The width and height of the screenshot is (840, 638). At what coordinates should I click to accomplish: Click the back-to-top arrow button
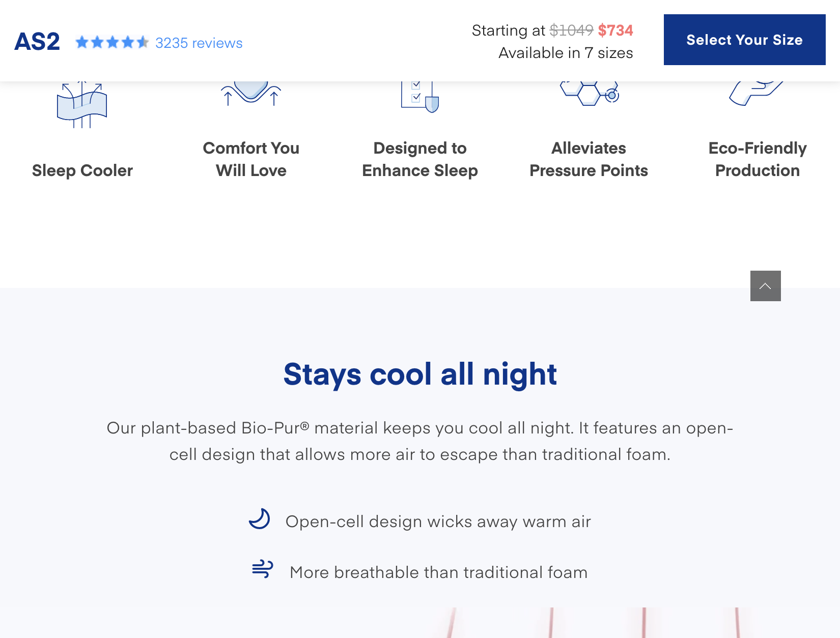point(765,286)
